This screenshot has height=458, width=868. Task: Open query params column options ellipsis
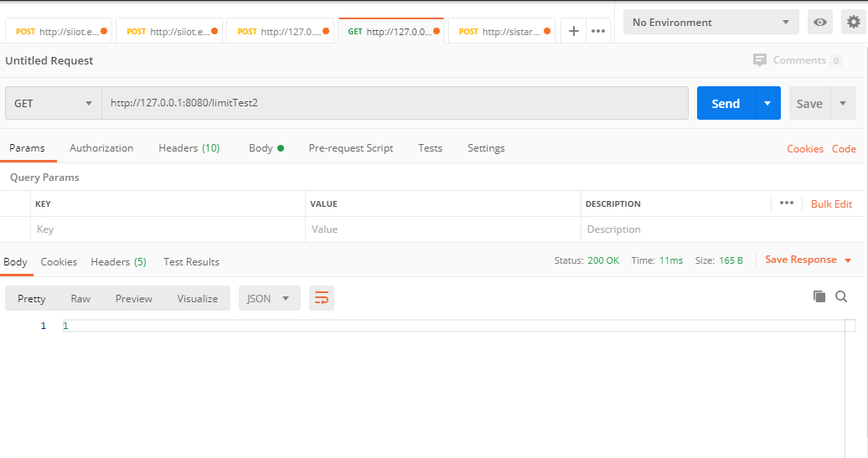pyautogui.click(x=786, y=203)
